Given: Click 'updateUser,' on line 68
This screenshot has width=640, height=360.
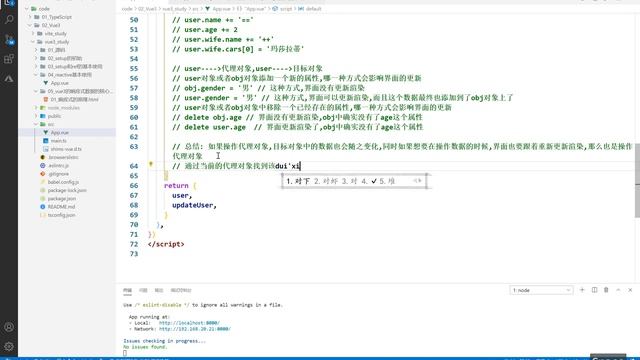Looking at the screenshot, I should 194,205.
